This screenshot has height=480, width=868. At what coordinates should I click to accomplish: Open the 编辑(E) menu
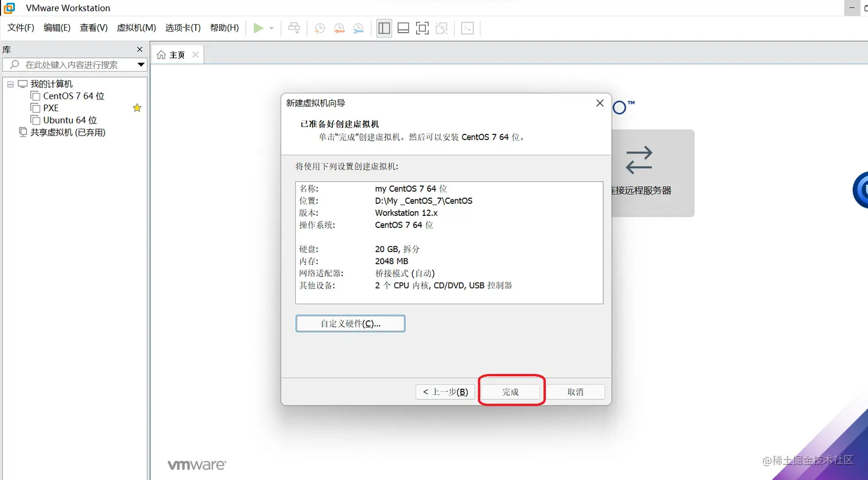57,28
